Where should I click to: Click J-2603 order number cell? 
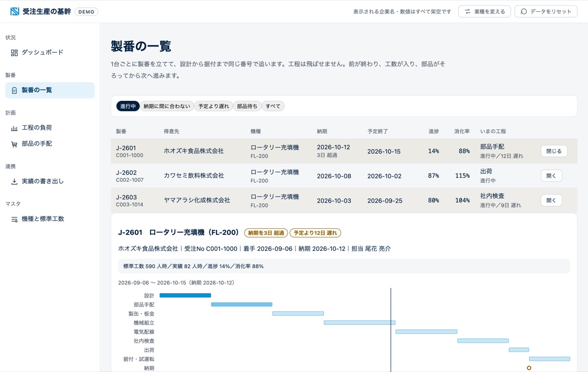pos(126,197)
